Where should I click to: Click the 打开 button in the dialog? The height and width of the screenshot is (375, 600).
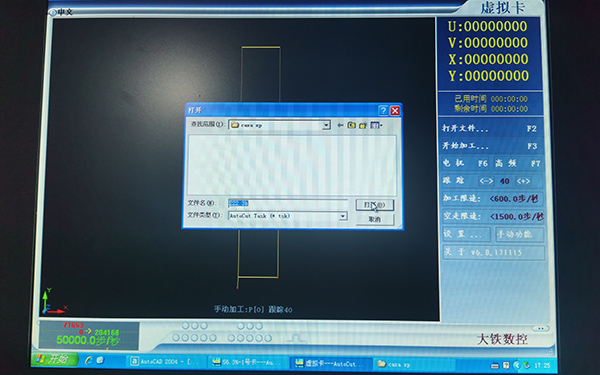click(374, 205)
